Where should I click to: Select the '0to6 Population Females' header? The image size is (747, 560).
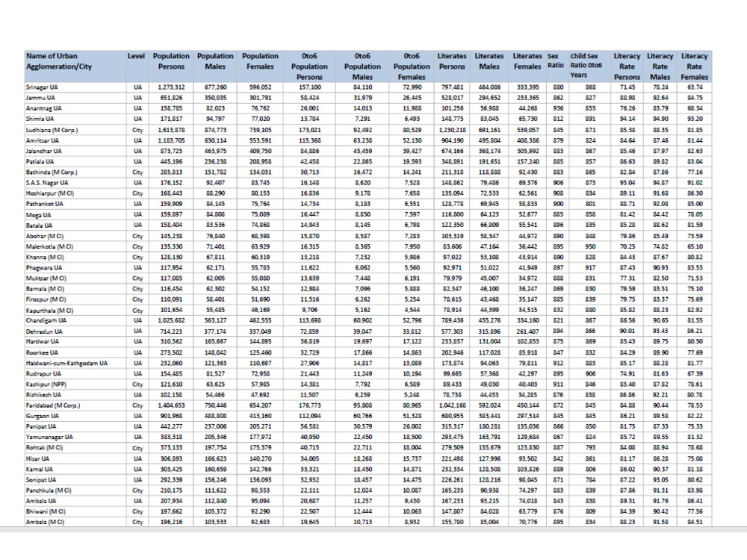point(412,66)
